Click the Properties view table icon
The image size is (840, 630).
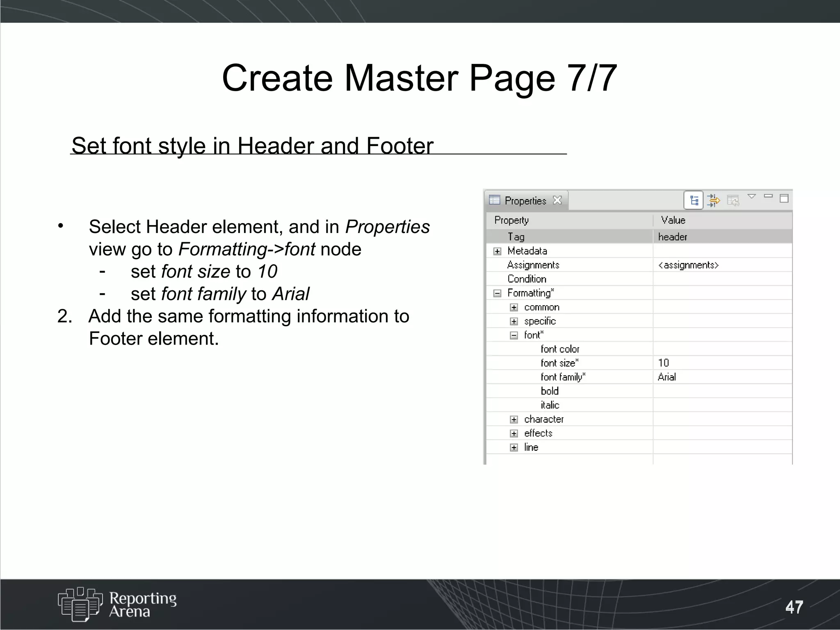point(495,200)
